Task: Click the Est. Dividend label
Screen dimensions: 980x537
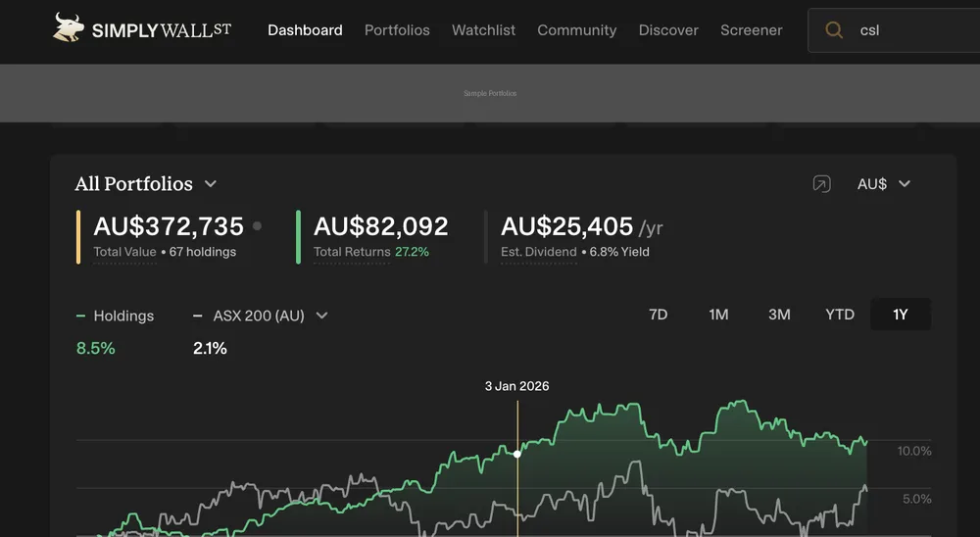Action: coord(538,252)
